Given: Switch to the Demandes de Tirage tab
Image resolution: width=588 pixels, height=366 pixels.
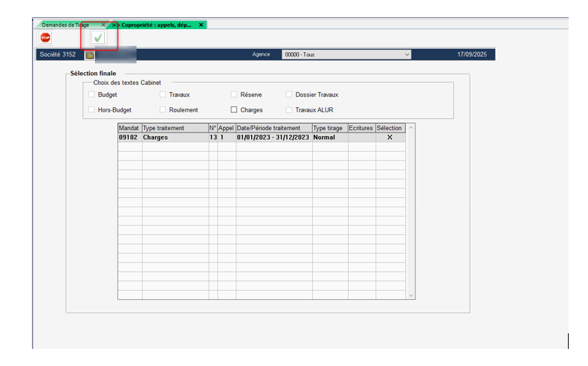Looking at the screenshot, I should click(68, 25).
